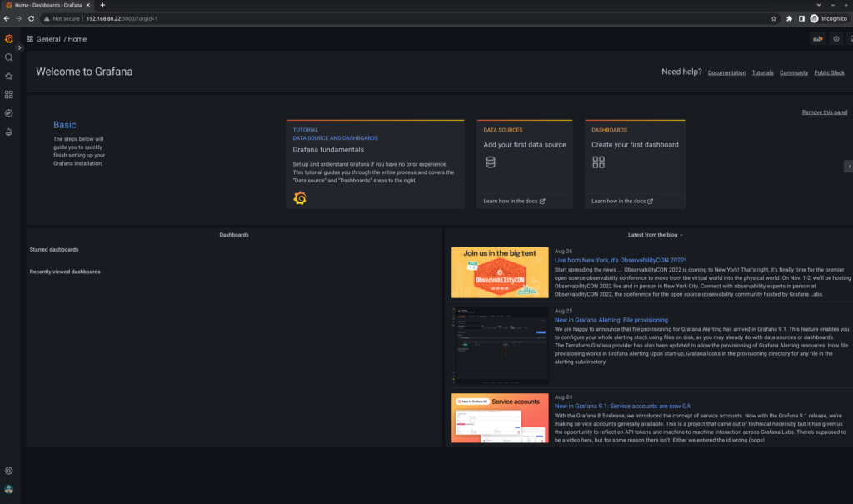853x504 pixels.
Task: Open the Configuration gear in the sidebar
Action: pos(8,470)
